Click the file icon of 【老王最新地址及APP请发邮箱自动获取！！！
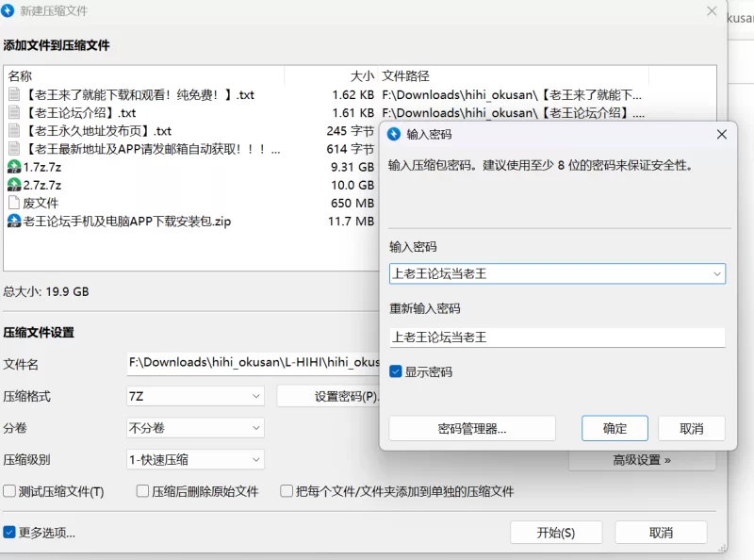754x560 pixels. 14,149
